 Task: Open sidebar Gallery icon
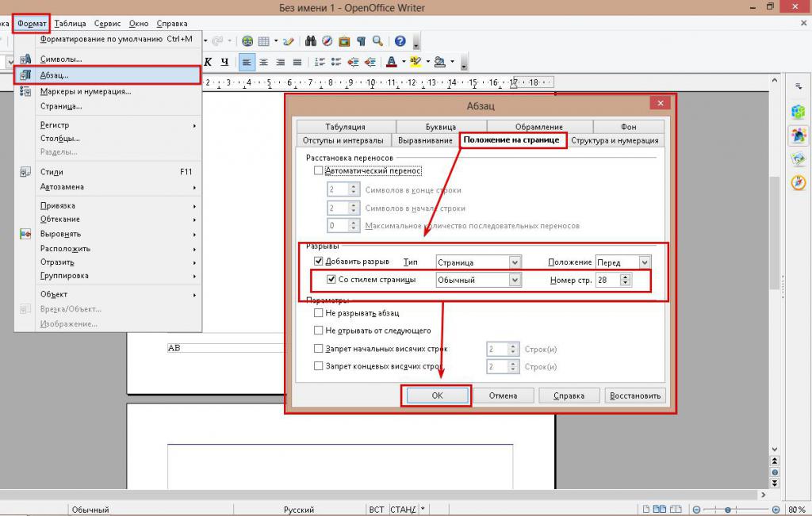click(x=798, y=159)
